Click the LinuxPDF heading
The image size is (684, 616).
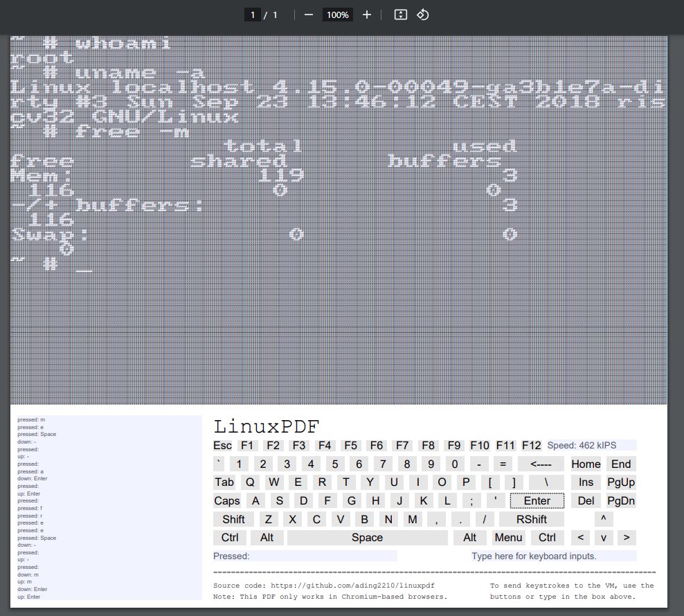(x=267, y=426)
